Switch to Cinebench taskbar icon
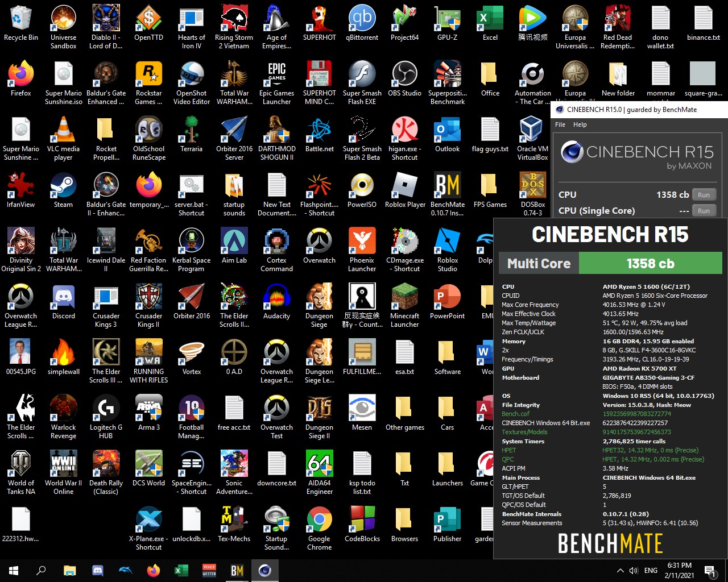The image size is (728, 582). (x=264, y=571)
